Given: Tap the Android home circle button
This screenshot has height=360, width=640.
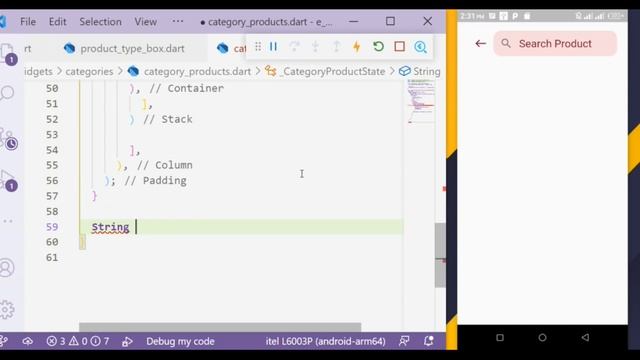Looking at the screenshot, I should point(542,338).
